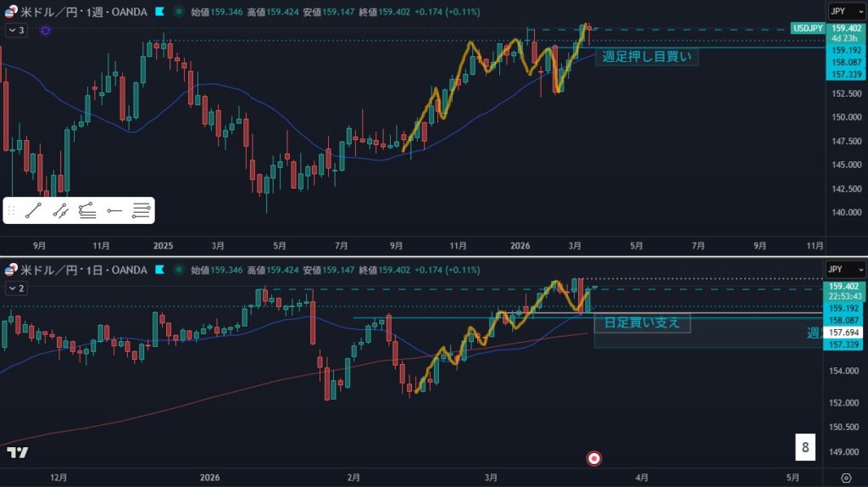Choose the trend-based Fibonacci tool in floating toolbar
Screen dimensions: 868x487
(87, 210)
